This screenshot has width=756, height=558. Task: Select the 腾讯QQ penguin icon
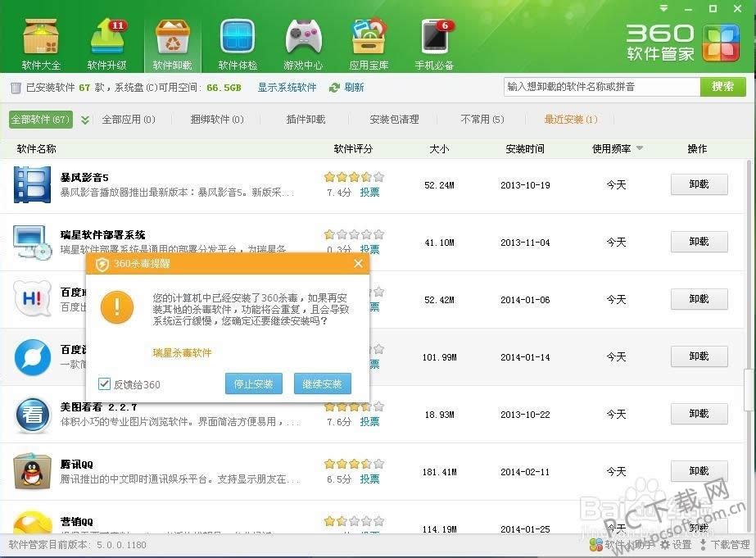click(x=32, y=471)
